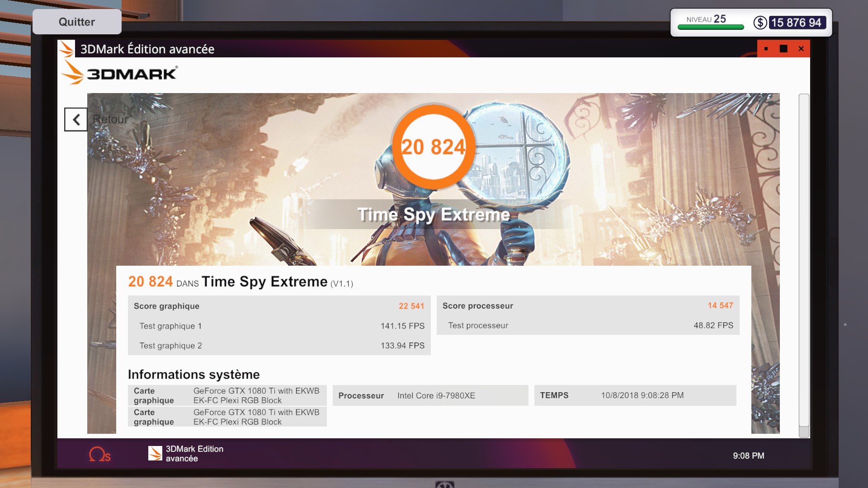Click the Informations système heading

pos(194,375)
